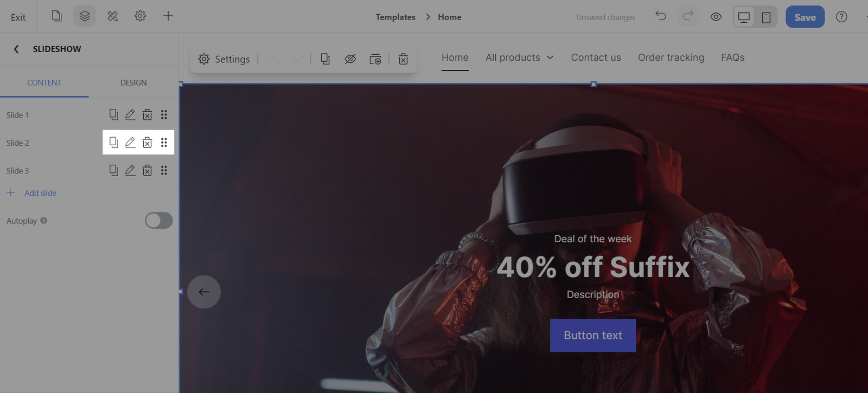Edit Slide 3 with the pencil icon
This screenshot has width=868, height=393.
pos(130,170)
